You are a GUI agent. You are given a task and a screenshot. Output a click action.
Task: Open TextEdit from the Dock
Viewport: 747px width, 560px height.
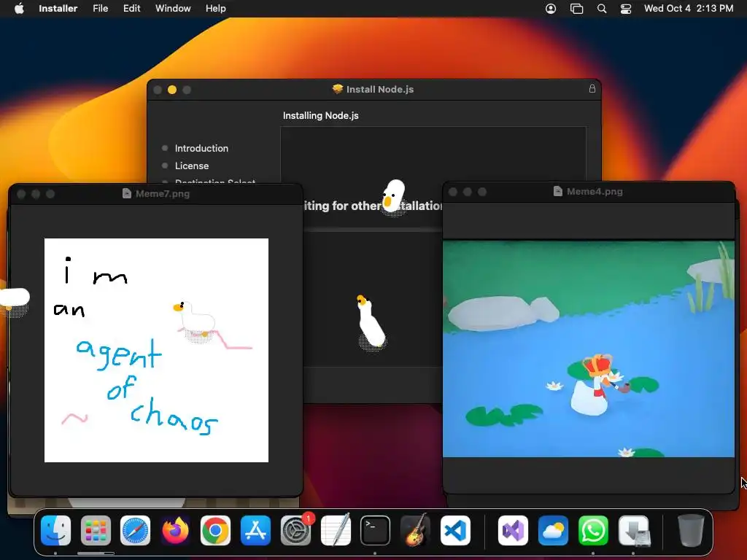pyautogui.click(x=336, y=530)
